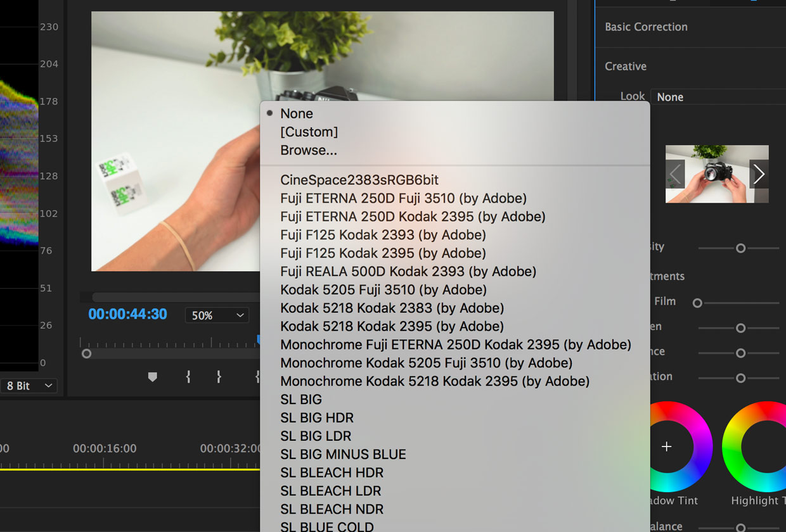Click the 128 value on the scope scale
786x532 pixels.
coord(49,176)
